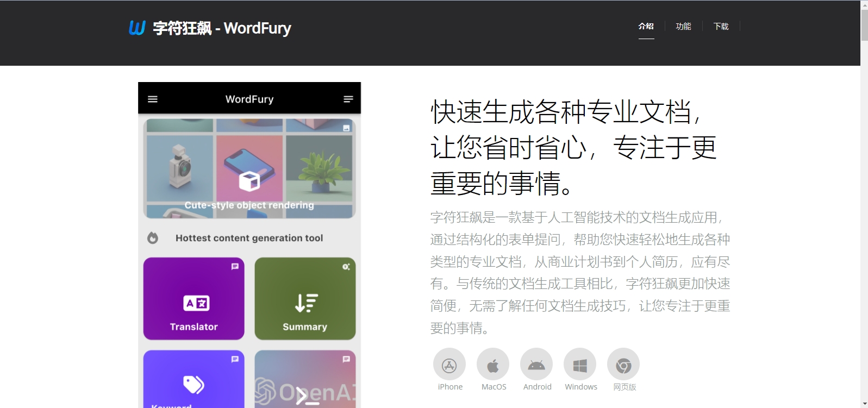Viewport: 868px width, 408px height.
Task: Click the WordFury W logo icon
Action: [x=137, y=27]
